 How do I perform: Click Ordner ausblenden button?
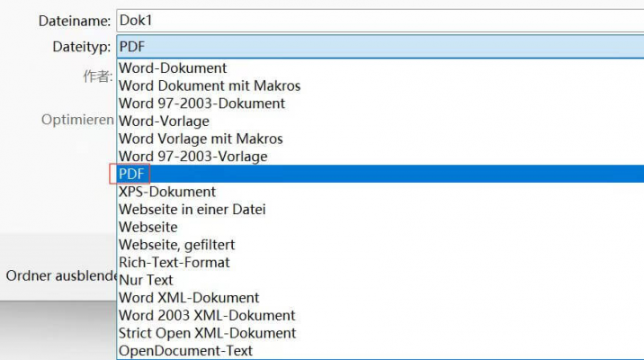58,275
